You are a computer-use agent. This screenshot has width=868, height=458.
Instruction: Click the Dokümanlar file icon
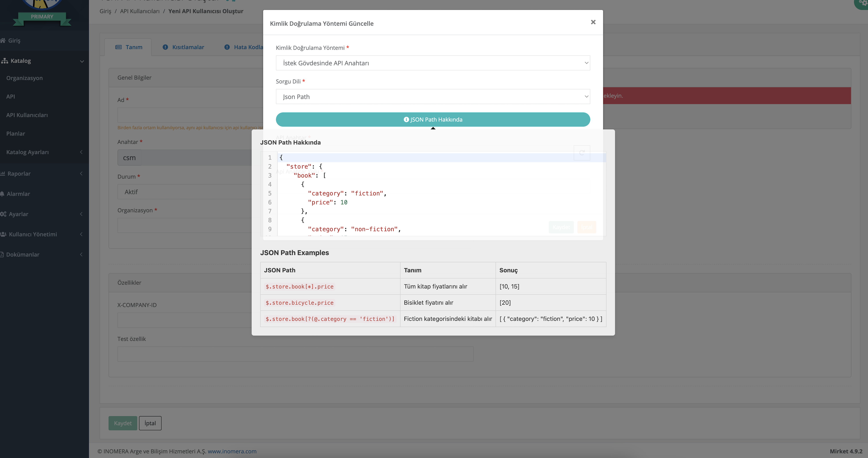click(2, 254)
